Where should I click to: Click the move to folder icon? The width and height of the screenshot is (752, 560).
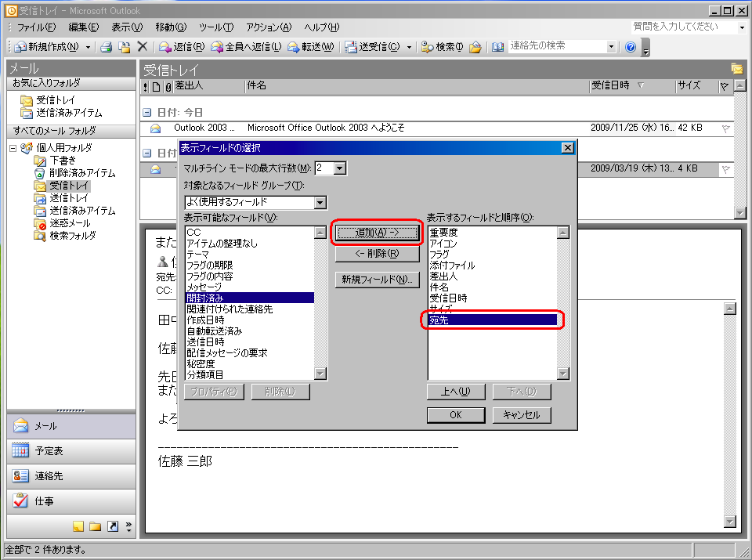tap(125, 47)
